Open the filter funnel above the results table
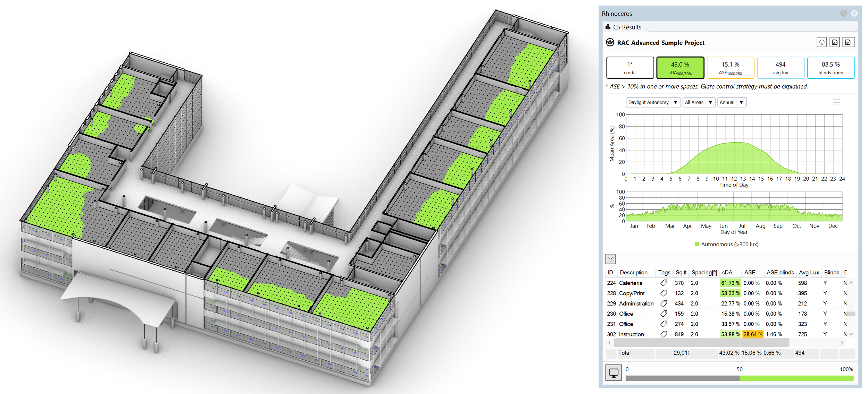This screenshot has width=868, height=394. click(610, 259)
